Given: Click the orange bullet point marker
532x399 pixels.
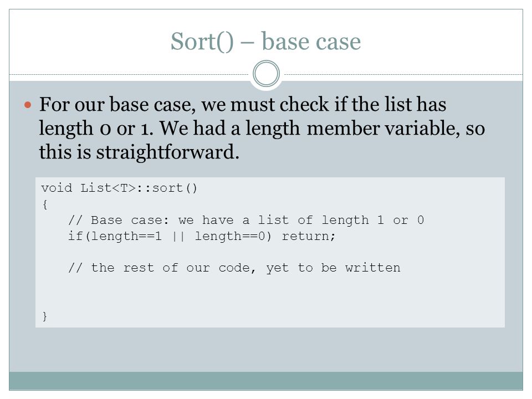Looking at the screenshot, I should [x=28, y=105].
